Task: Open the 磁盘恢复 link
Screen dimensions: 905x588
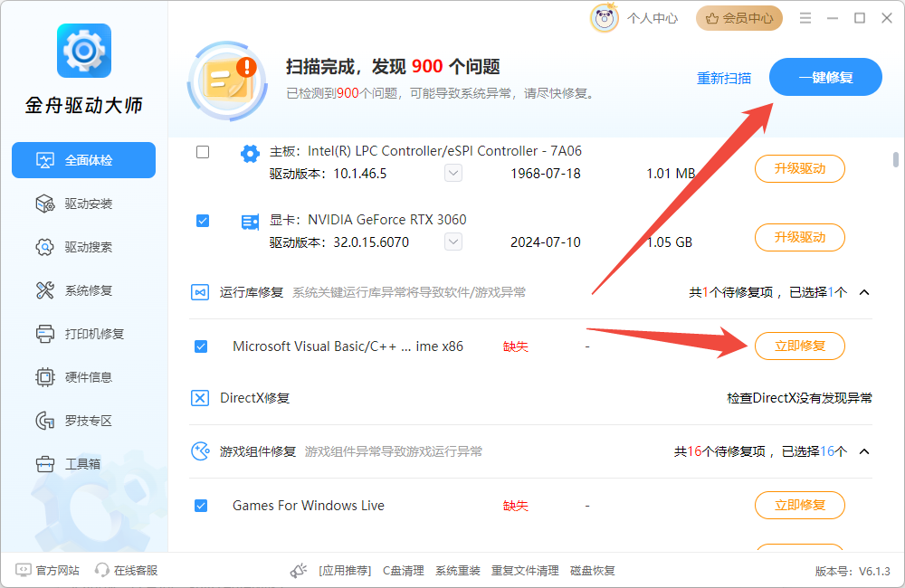Action: pos(592,571)
